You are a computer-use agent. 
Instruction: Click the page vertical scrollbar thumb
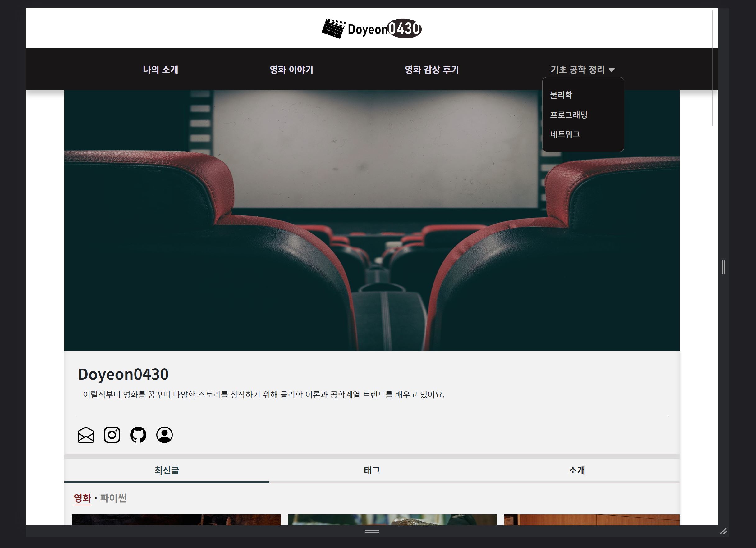pyautogui.click(x=713, y=68)
